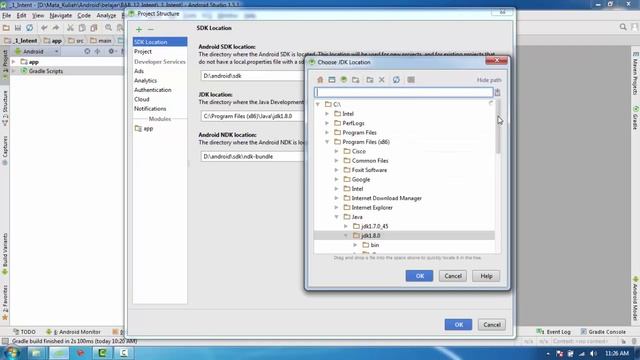The image size is (640, 360).
Task: Expand the Program Files folder node
Action: click(x=327, y=133)
